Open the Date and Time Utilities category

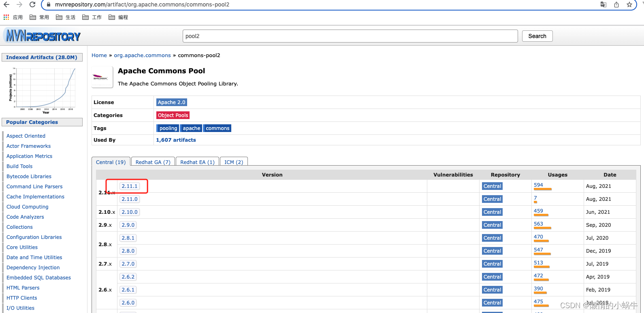(34, 258)
